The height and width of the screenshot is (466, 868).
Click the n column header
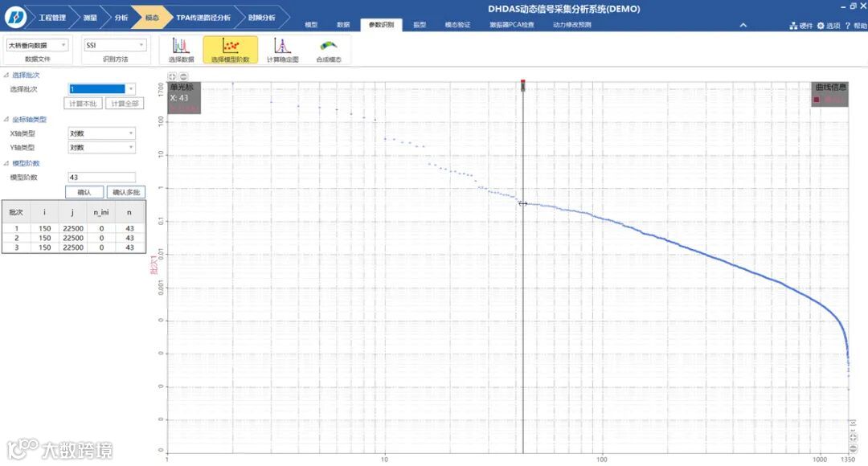click(129, 212)
